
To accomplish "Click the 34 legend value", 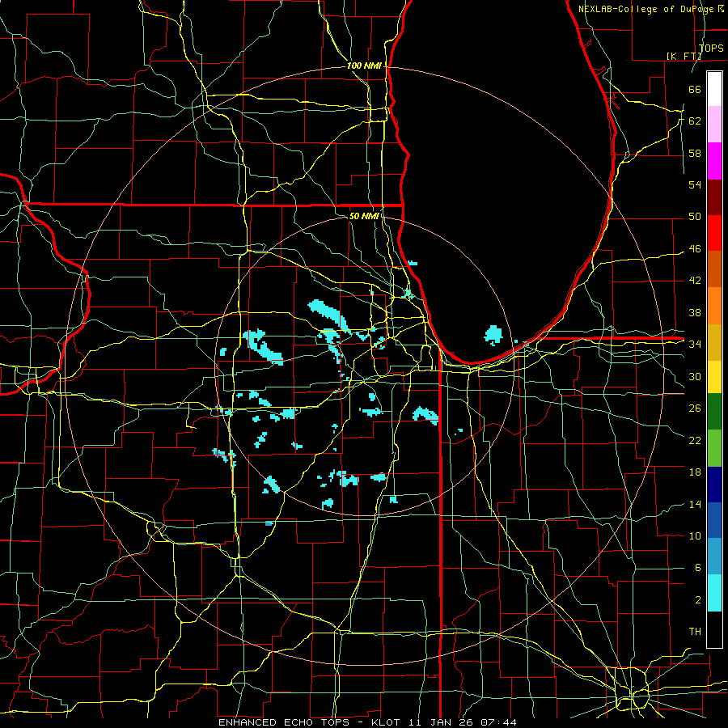I will click(x=695, y=345).
